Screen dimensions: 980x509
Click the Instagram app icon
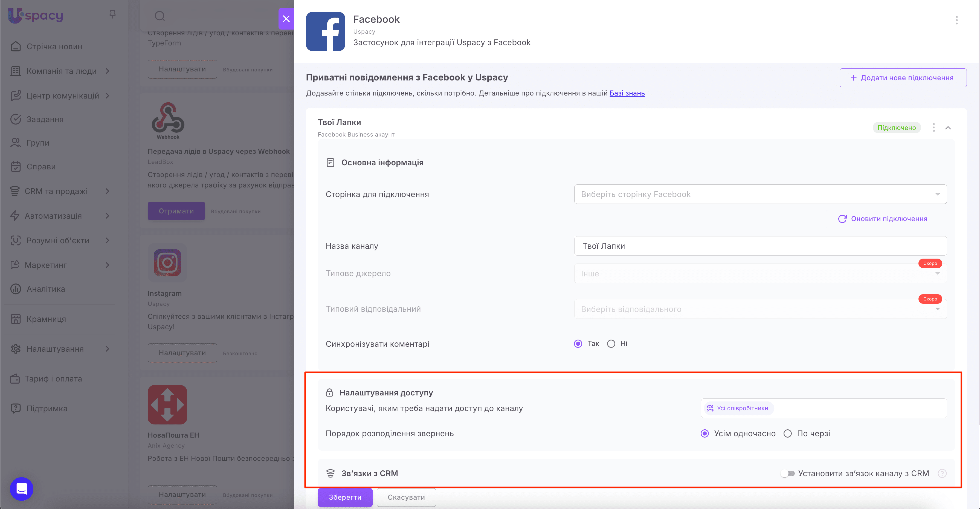167,262
